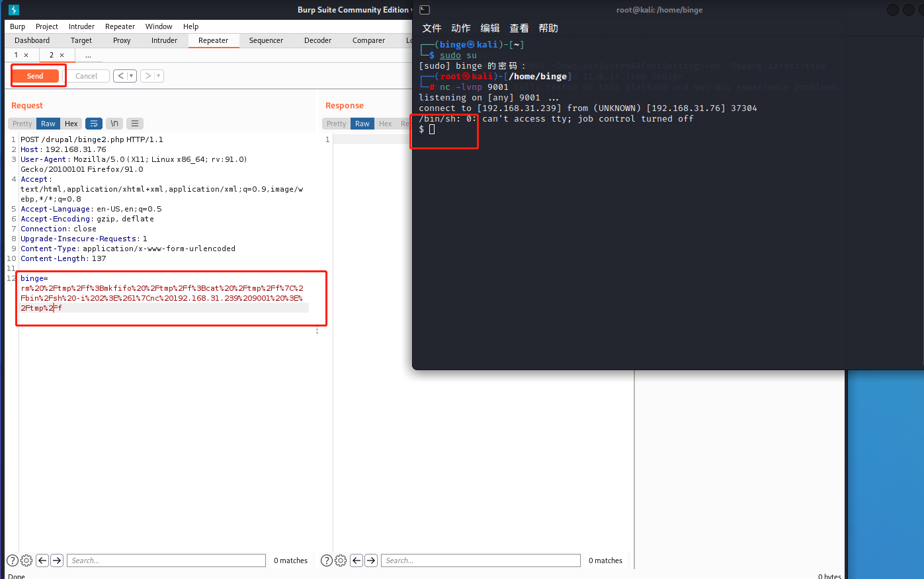Click the Content-Length: 137 header line
The height and width of the screenshot is (579, 924).
(63, 258)
